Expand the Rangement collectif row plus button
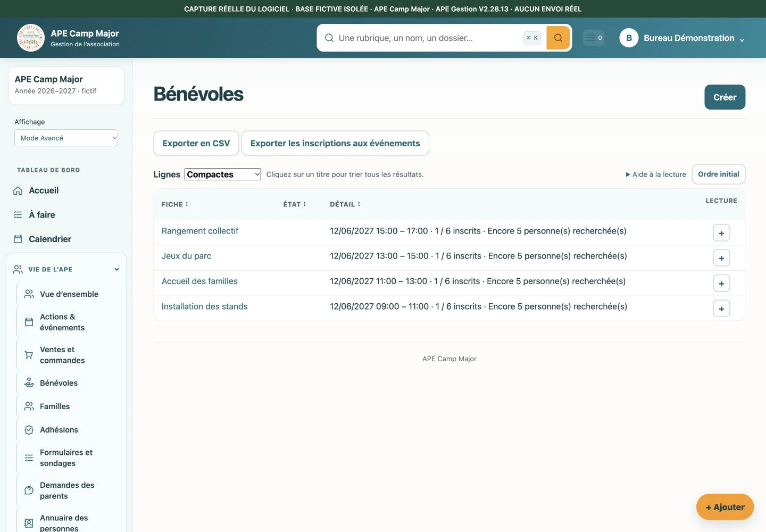 (721, 233)
